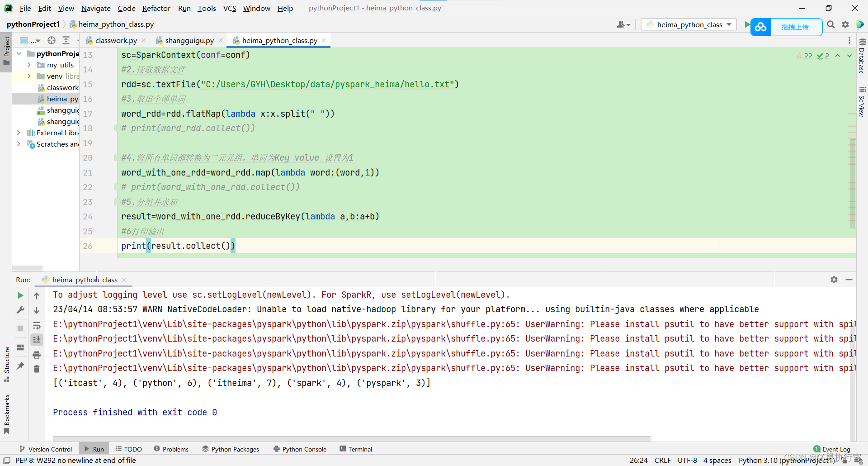Open the Python Packages tool window
Viewport: 868px width, 466px height.
pyautogui.click(x=231, y=449)
